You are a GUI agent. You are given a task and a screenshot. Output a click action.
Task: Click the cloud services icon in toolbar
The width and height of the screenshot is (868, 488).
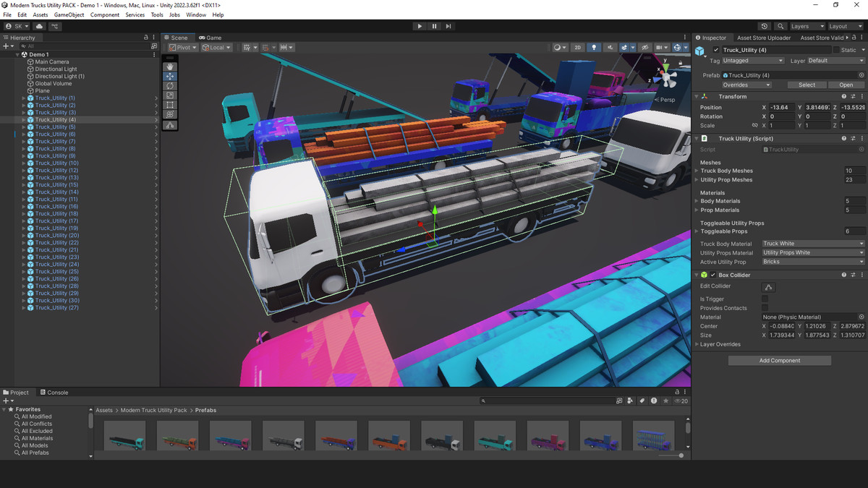(x=39, y=26)
